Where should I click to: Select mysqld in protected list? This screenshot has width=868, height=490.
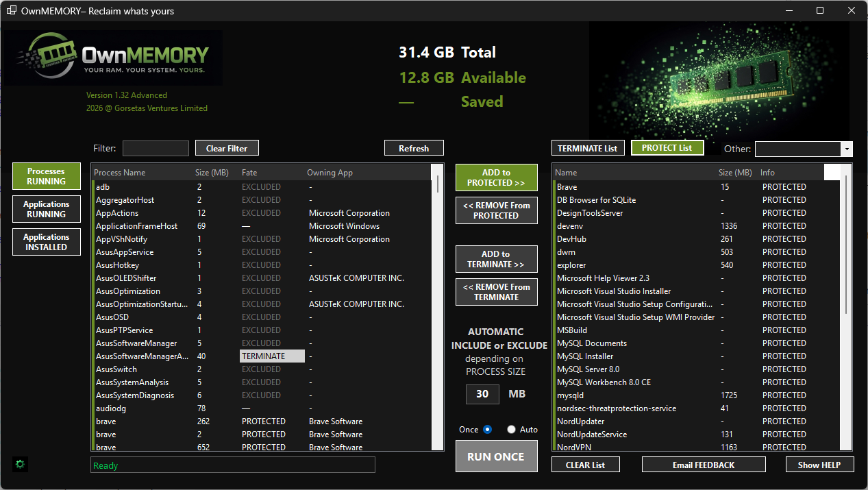(696, 395)
